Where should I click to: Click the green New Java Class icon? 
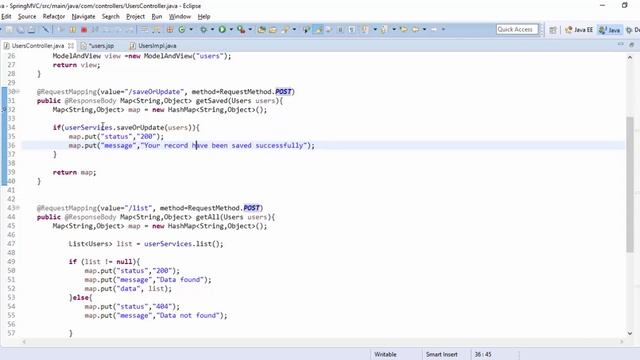182,29
